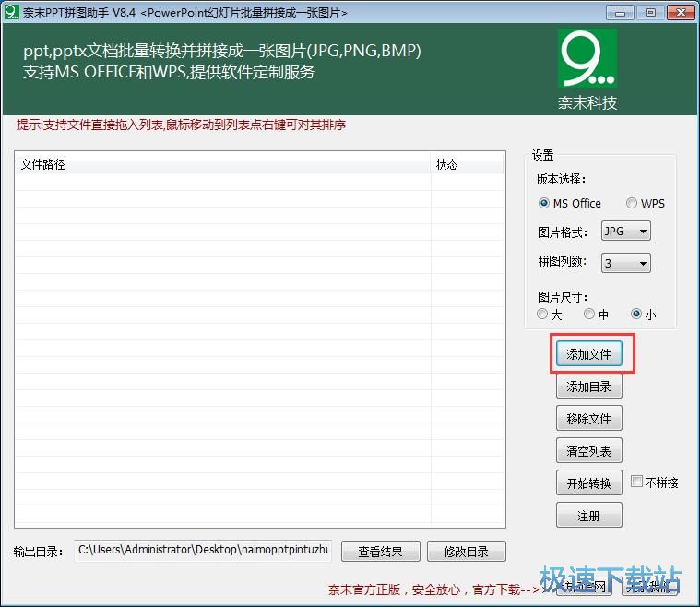Click the 奈末科技 green 9 logo
The image size is (700, 607).
(587, 58)
